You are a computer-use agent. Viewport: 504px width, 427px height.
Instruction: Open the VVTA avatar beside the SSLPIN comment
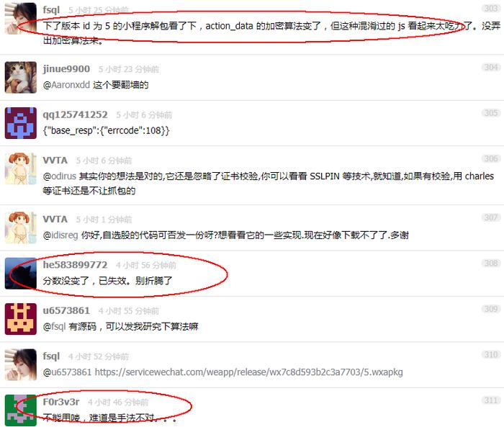tap(21, 168)
